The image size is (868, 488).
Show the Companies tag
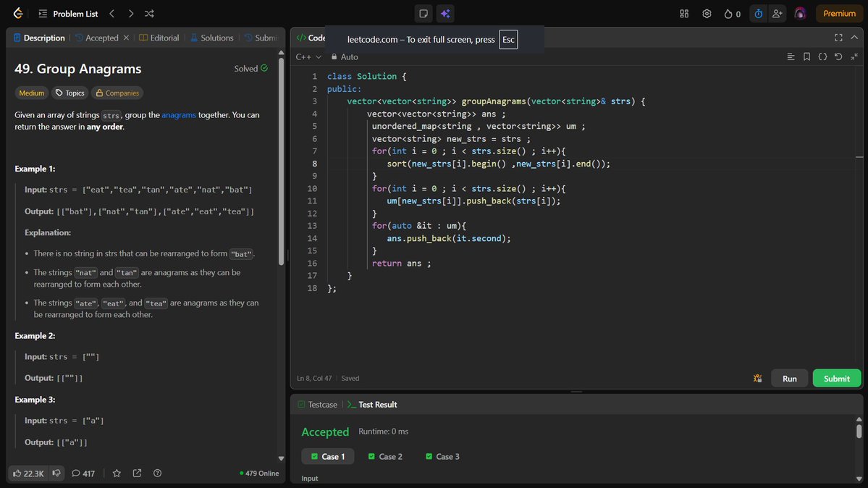[x=117, y=93]
